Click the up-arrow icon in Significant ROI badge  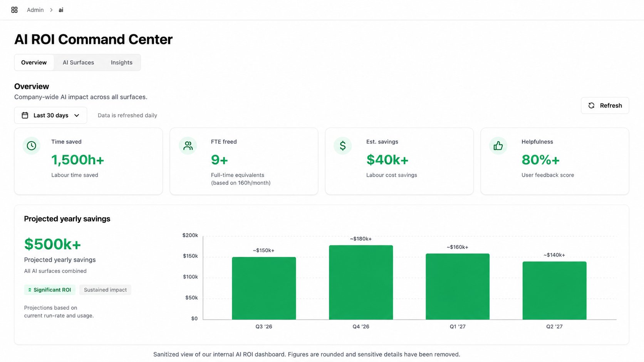pyautogui.click(x=30, y=290)
